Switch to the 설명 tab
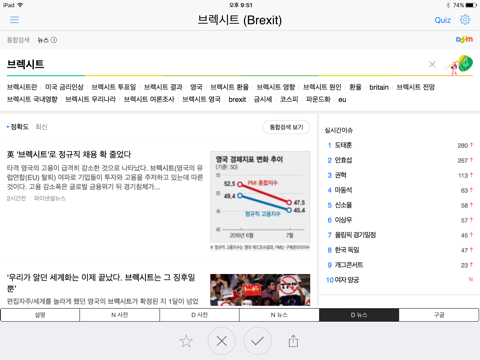The height and width of the screenshot is (360, 480). [x=40, y=315]
